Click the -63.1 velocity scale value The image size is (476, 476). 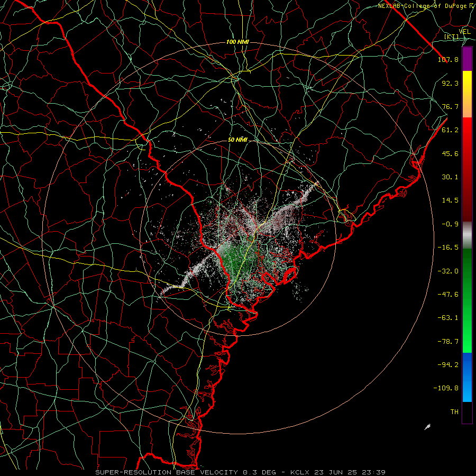pyautogui.click(x=448, y=318)
